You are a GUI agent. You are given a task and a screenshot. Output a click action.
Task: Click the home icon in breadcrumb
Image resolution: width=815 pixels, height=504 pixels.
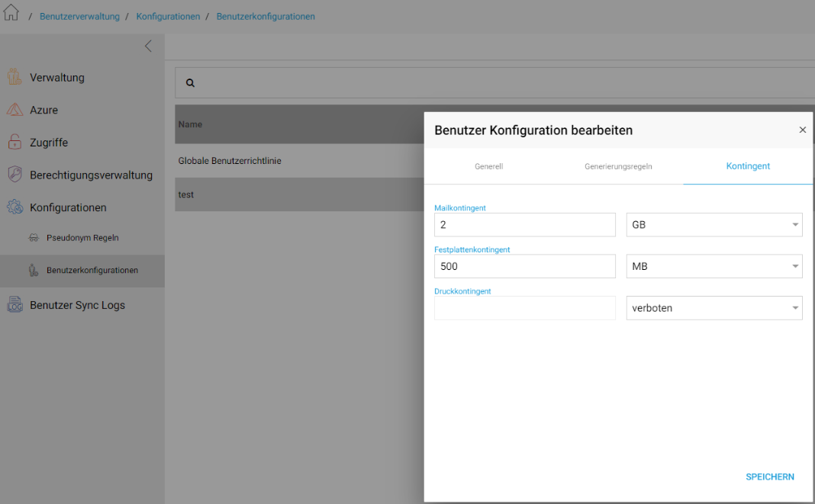click(x=11, y=12)
